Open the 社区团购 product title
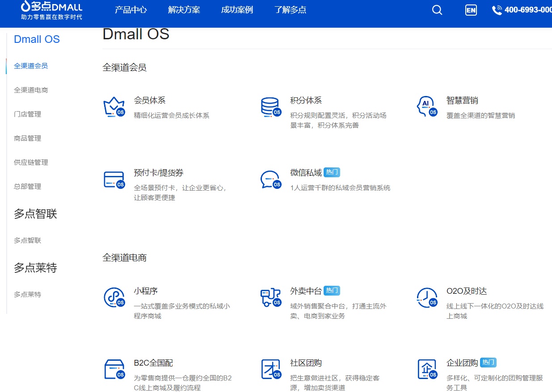The image size is (552, 392). click(x=306, y=363)
